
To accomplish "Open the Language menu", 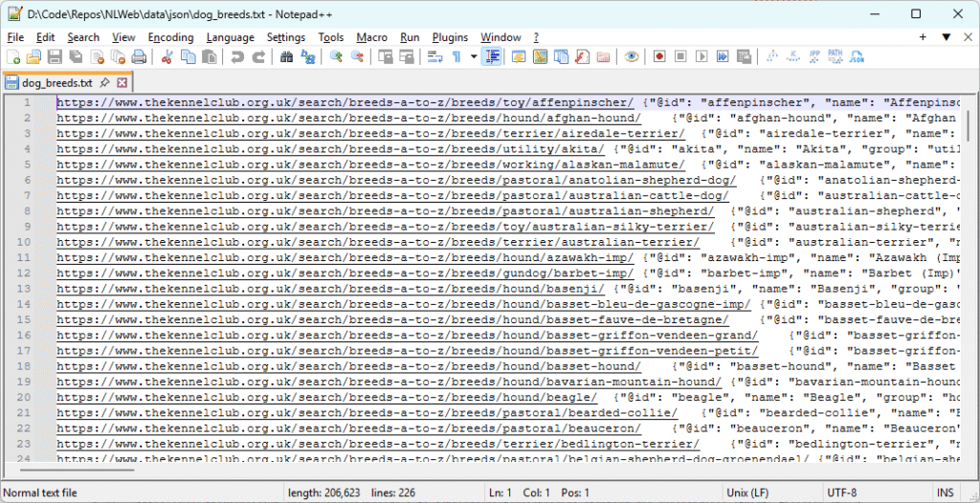I will click(x=230, y=37).
